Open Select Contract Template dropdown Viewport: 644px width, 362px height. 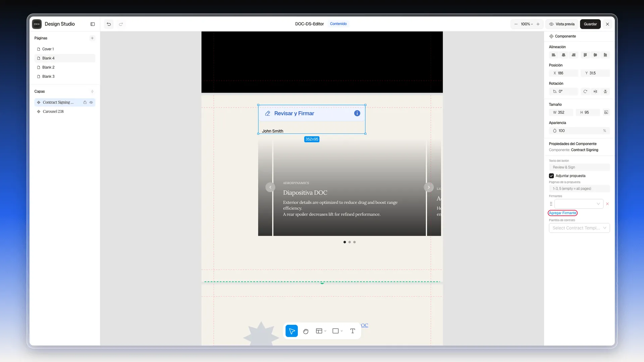point(579,228)
